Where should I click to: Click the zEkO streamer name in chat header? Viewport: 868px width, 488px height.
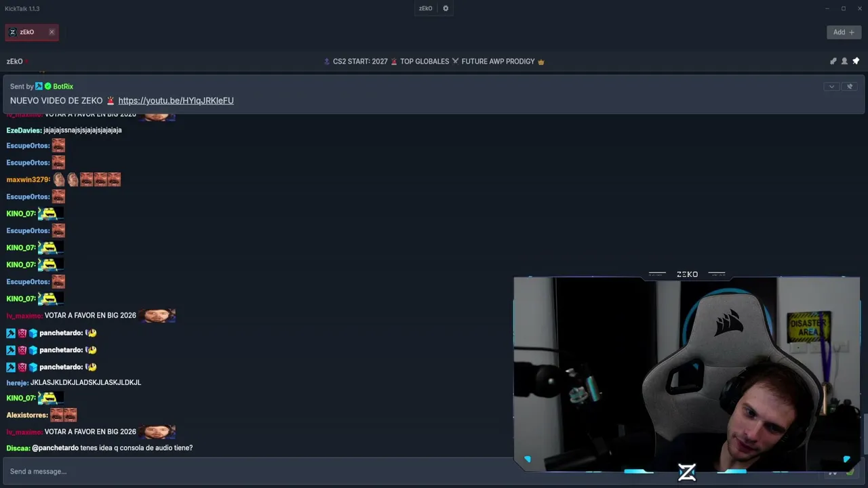click(14, 62)
